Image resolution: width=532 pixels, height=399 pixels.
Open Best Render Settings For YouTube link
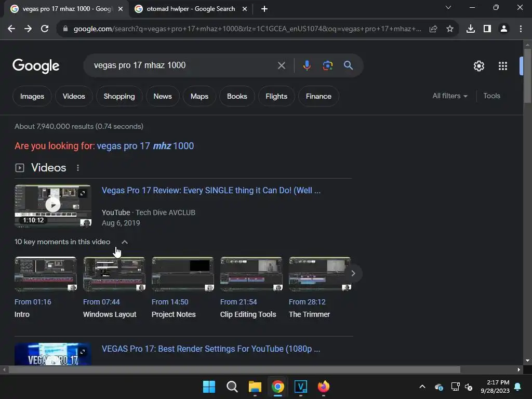click(211, 349)
